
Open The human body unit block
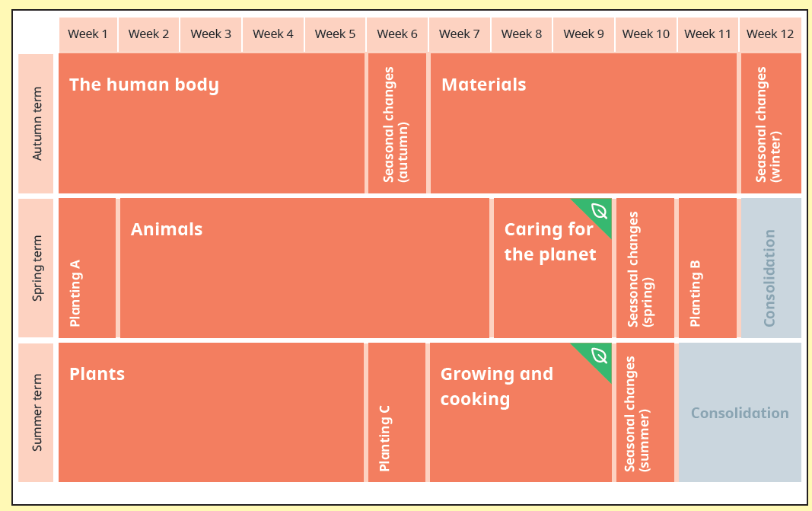(212, 123)
